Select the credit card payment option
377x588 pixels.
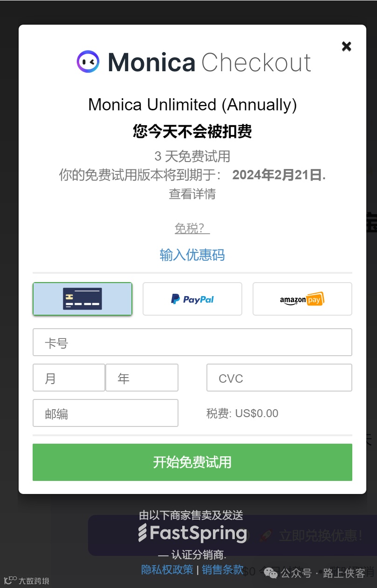click(82, 299)
